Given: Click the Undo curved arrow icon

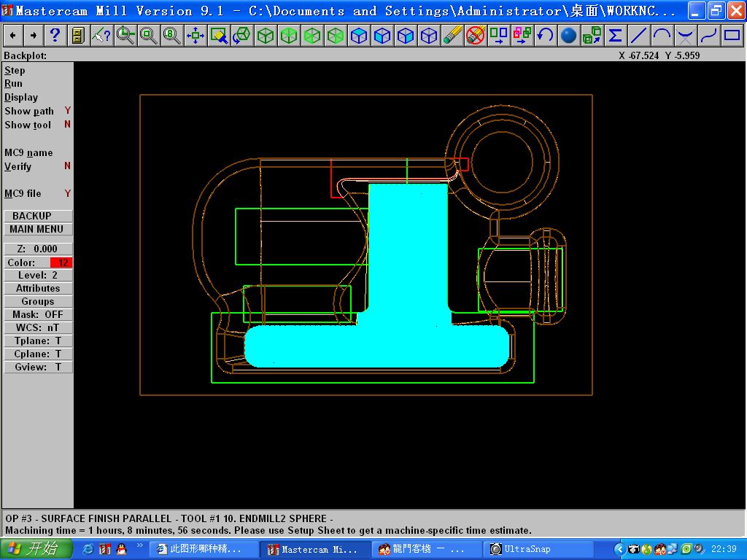Looking at the screenshot, I should click(x=545, y=35).
